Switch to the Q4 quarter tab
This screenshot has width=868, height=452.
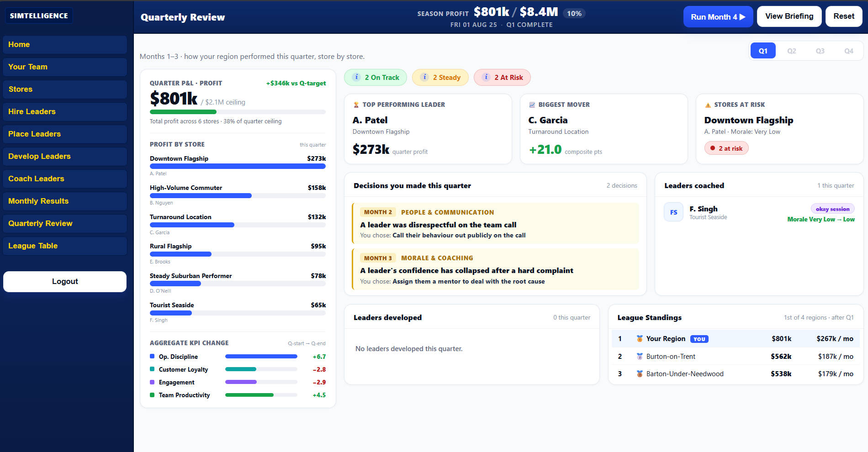[x=848, y=51]
